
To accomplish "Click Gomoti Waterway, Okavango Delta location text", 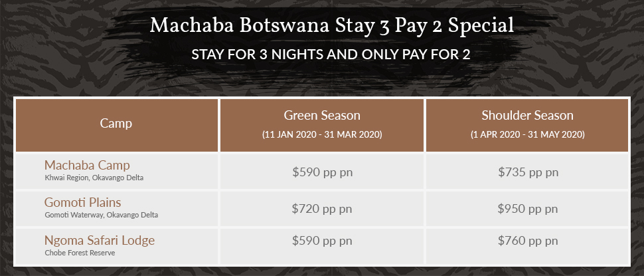I will point(101,215).
